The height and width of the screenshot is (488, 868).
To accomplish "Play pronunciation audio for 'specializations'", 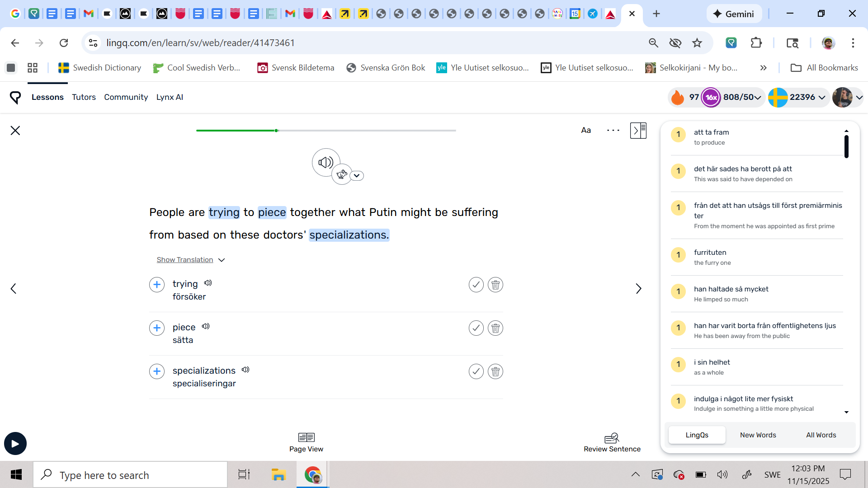I will [245, 370].
